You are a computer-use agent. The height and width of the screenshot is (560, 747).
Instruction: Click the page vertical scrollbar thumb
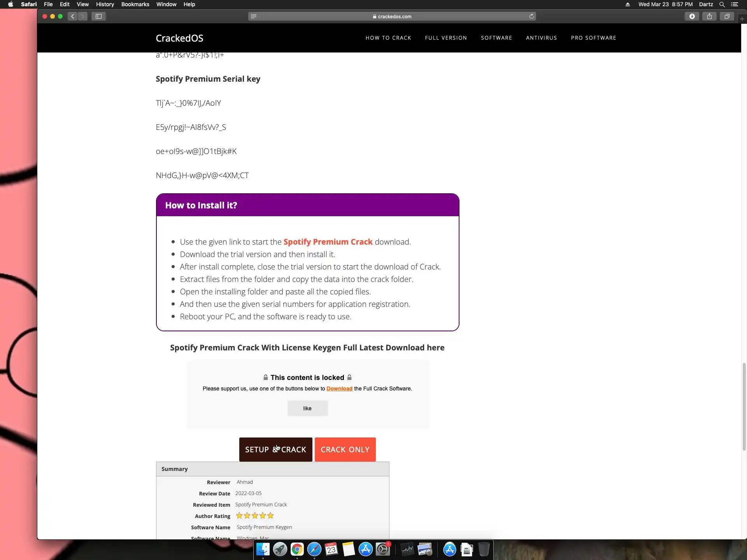pos(744,406)
